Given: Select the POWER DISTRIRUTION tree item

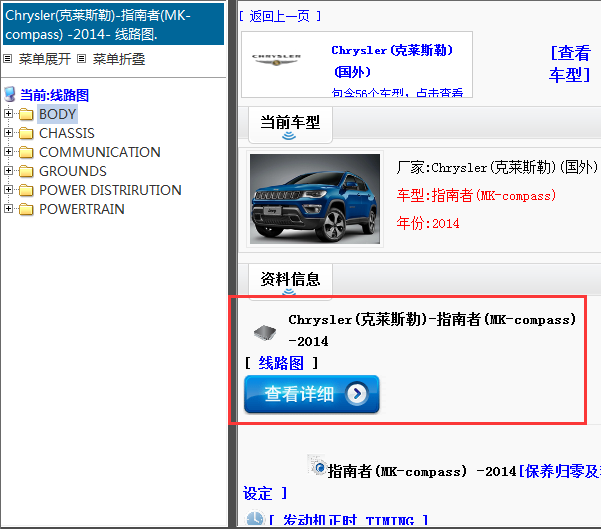Looking at the screenshot, I should (x=110, y=190).
